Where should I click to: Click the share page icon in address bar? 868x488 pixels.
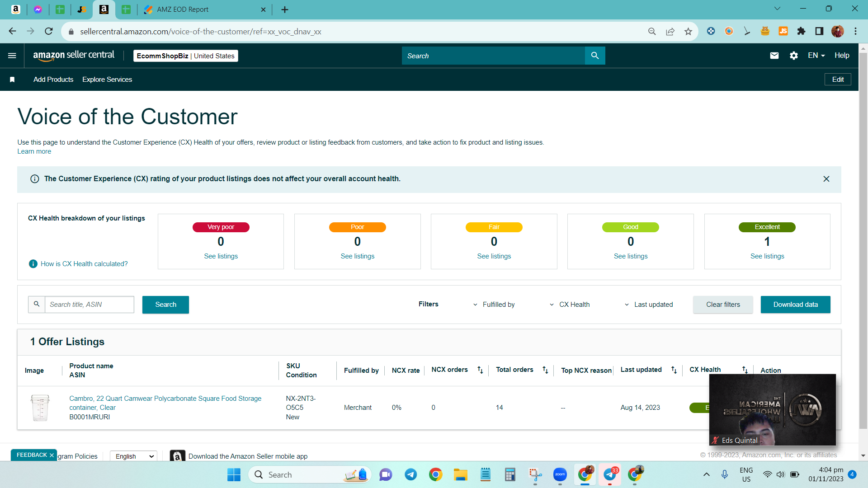(670, 31)
